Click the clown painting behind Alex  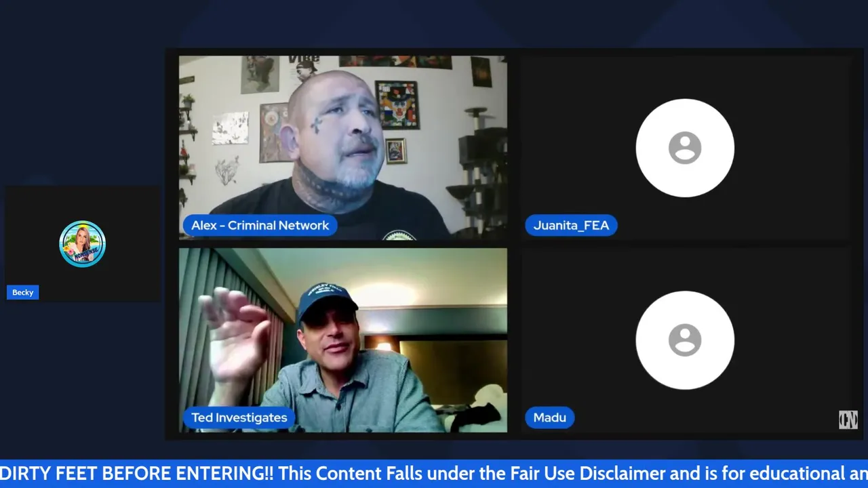397,104
